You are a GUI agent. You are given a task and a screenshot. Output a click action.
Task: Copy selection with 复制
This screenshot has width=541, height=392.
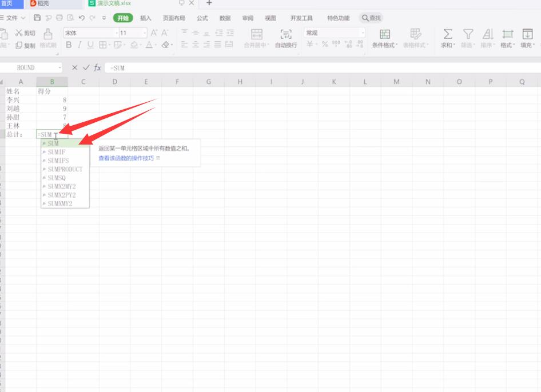point(25,45)
